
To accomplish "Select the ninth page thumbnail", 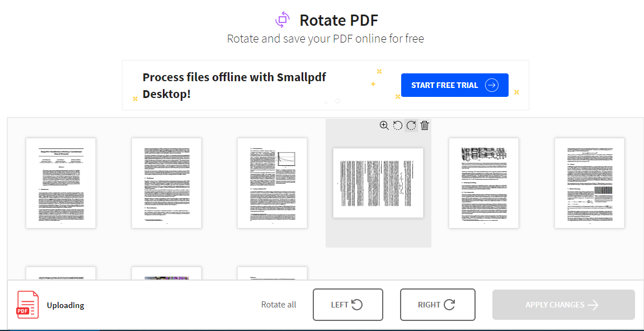I will pyautogui.click(x=272, y=273).
